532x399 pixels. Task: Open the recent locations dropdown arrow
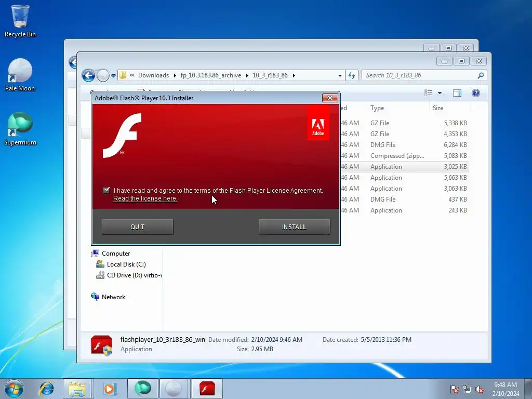click(x=113, y=76)
